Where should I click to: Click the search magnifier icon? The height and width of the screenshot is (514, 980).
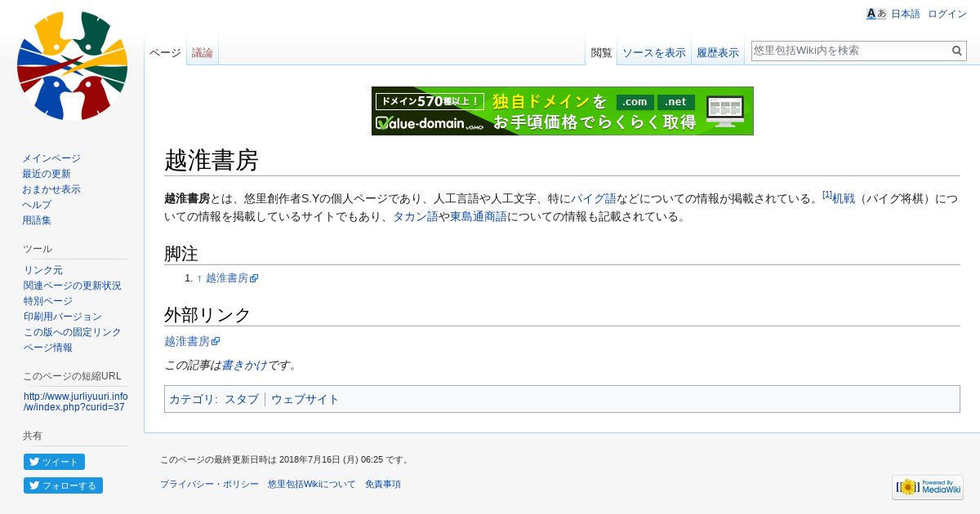957,51
